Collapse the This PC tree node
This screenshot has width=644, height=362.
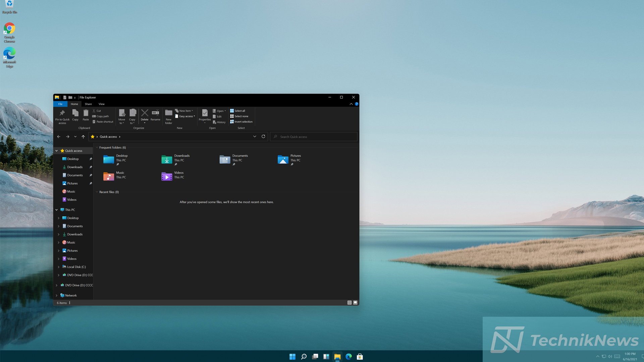56,210
